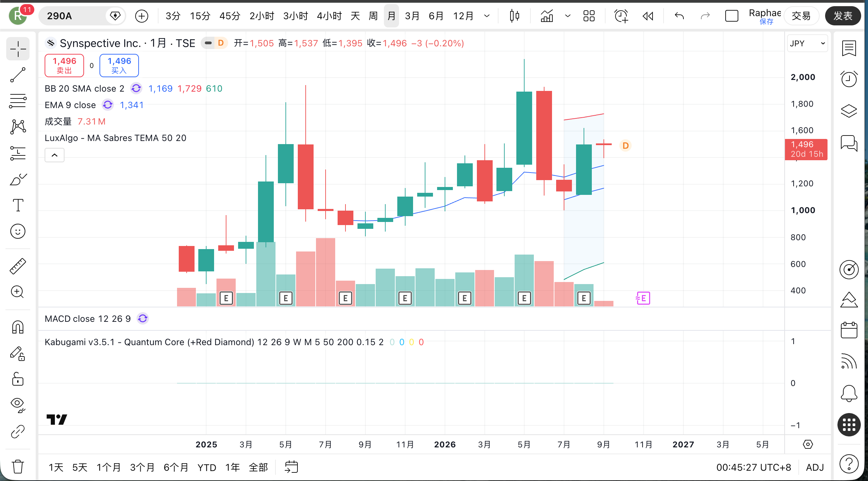Toggle fullscreen mode square icon
The image size is (868, 481).
[731, 16]
